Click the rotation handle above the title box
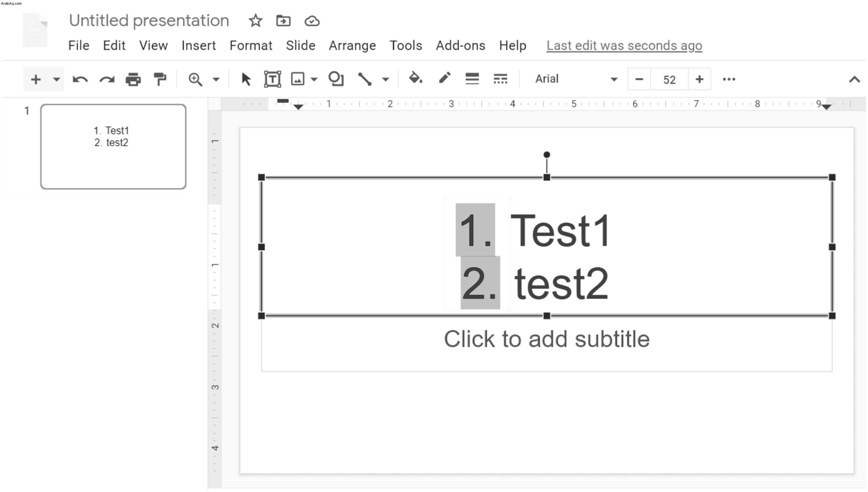868x492 pixels. click(547, 155)
